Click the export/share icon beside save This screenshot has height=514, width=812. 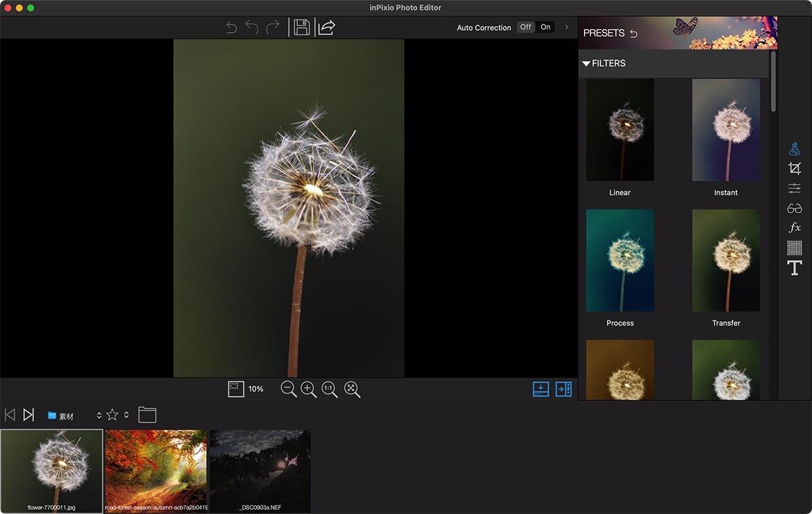[325, 27]
